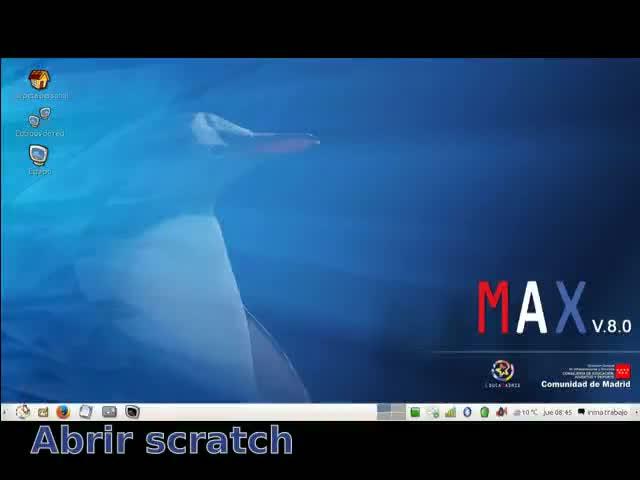Screen dimensions: 640x480
Task: Click the gray screenshot launcher icon
Action: (x=109, y=412)
